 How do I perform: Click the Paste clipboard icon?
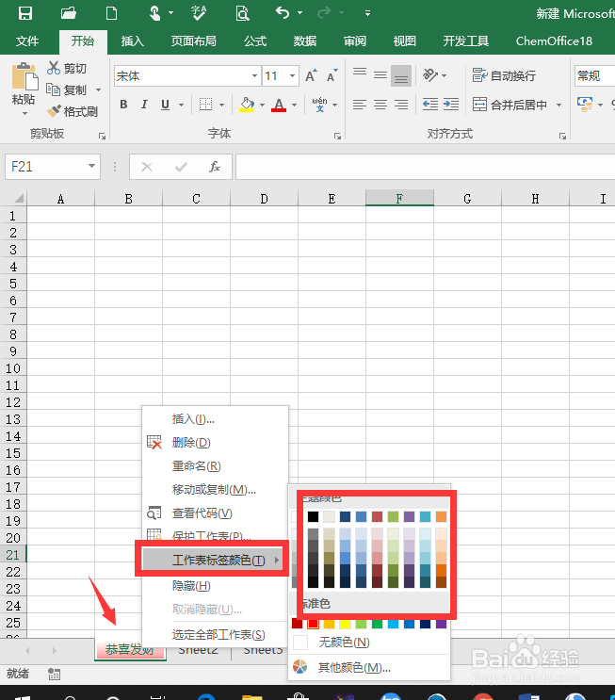(24, 77)
